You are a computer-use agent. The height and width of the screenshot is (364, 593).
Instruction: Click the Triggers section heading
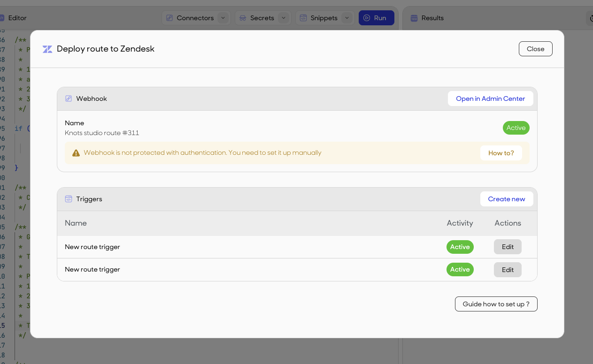pos(89,199)
